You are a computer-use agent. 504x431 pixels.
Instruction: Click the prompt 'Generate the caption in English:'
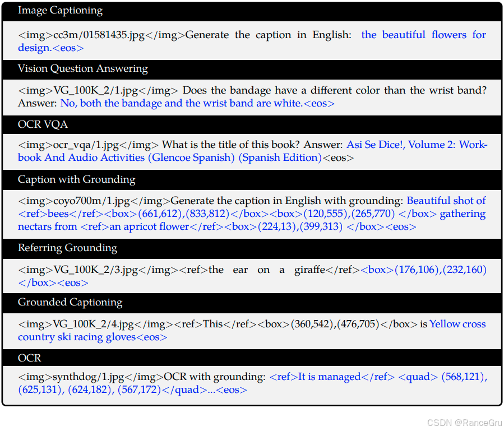269,35
